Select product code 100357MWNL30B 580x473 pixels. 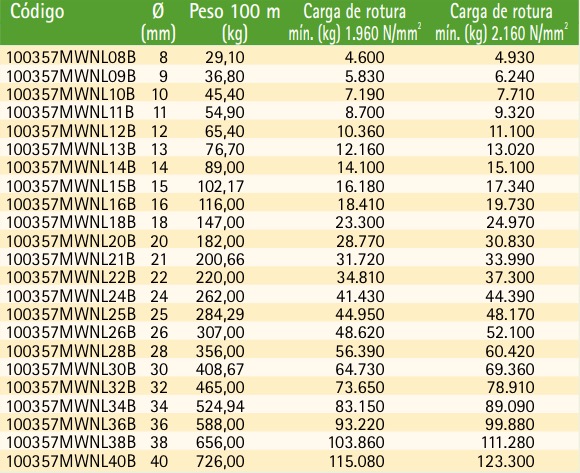point(71,369)
